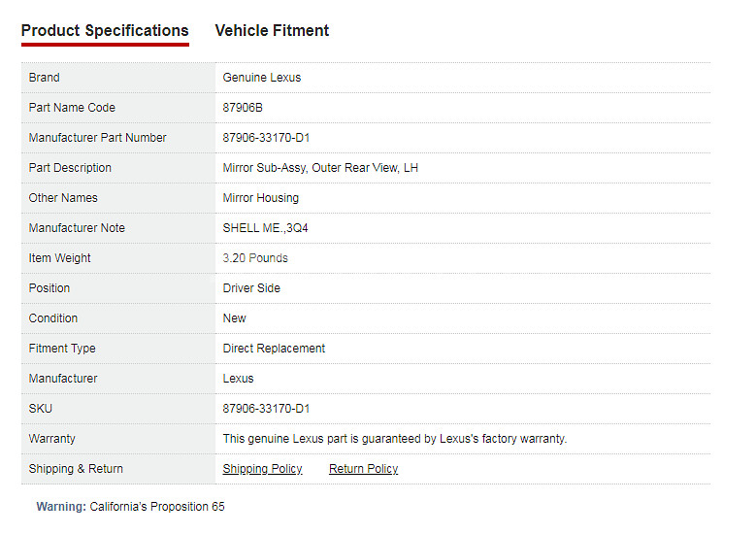Click the SHELL ME.,3Q4 manufacturer note
756x534 pixels.
click(x=265, y=228)
